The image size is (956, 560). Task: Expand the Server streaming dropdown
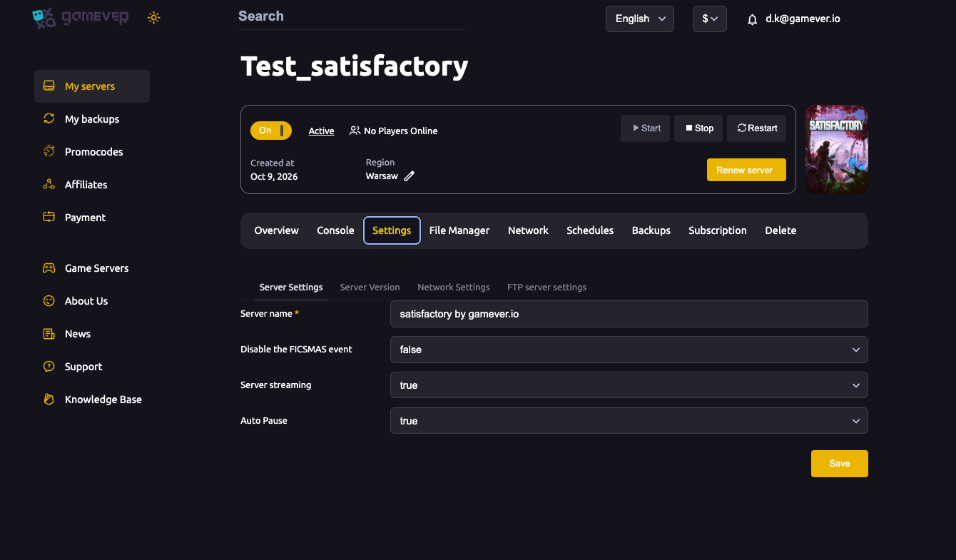pyautogui.click(x=629, y=385)
